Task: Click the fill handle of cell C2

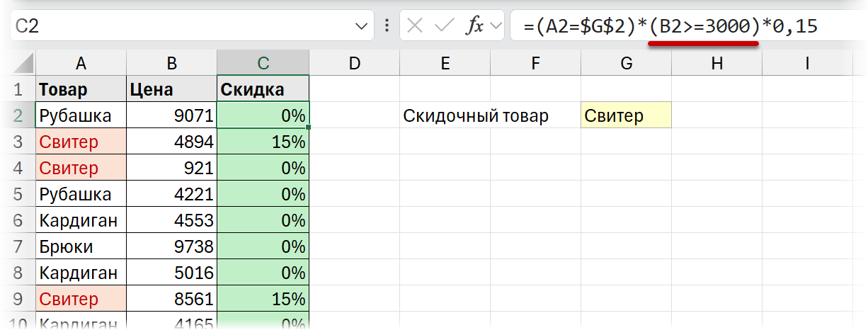Action: [x=309, y=127]
